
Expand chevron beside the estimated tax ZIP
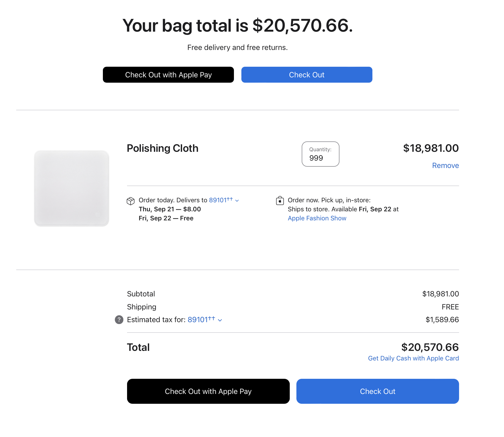[220, 320]
